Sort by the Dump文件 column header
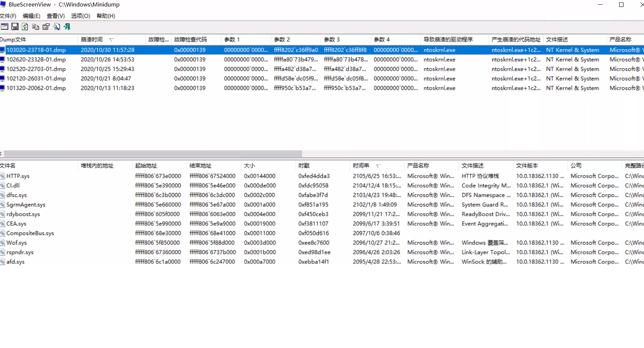Image resolution: width=644 pixels, height=348 pixels. click(39, 40)
